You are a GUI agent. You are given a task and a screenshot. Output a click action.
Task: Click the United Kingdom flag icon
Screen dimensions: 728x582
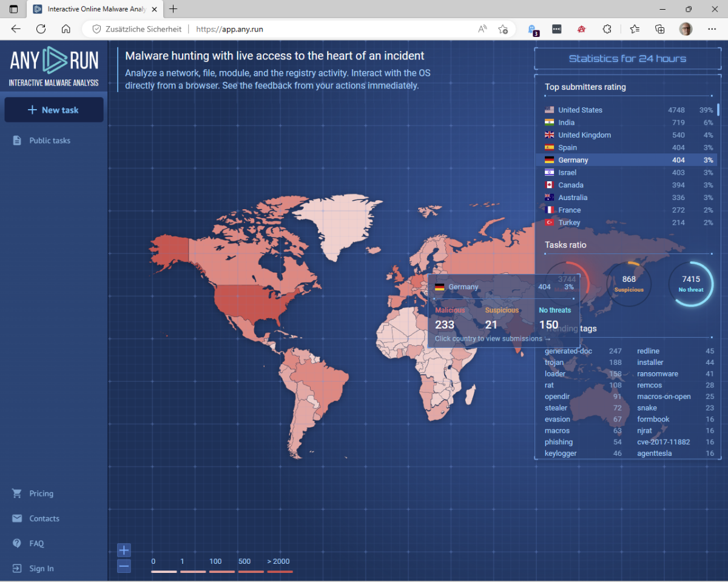[550, 135]
